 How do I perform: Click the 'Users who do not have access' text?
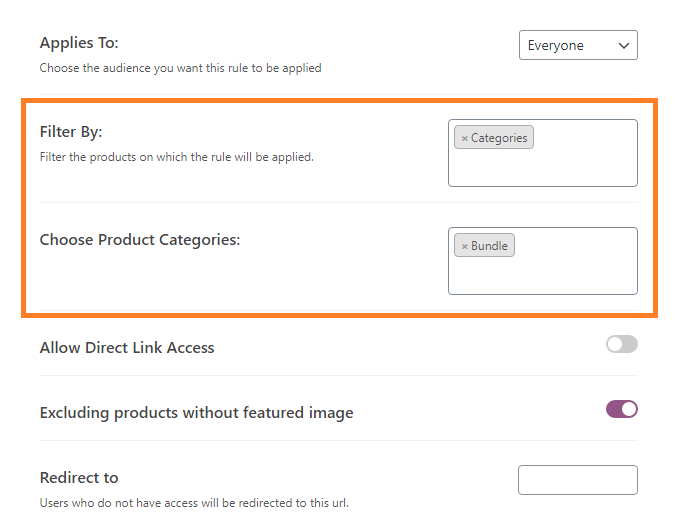[x=194, y=503]
